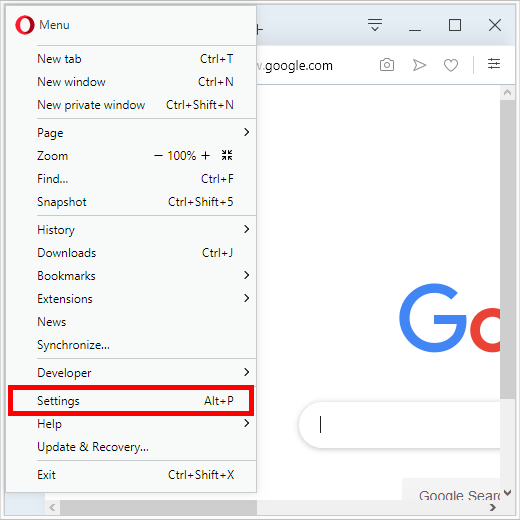Minimize the Opera window
The image size is (520, 520).
(x=415, y=29)
